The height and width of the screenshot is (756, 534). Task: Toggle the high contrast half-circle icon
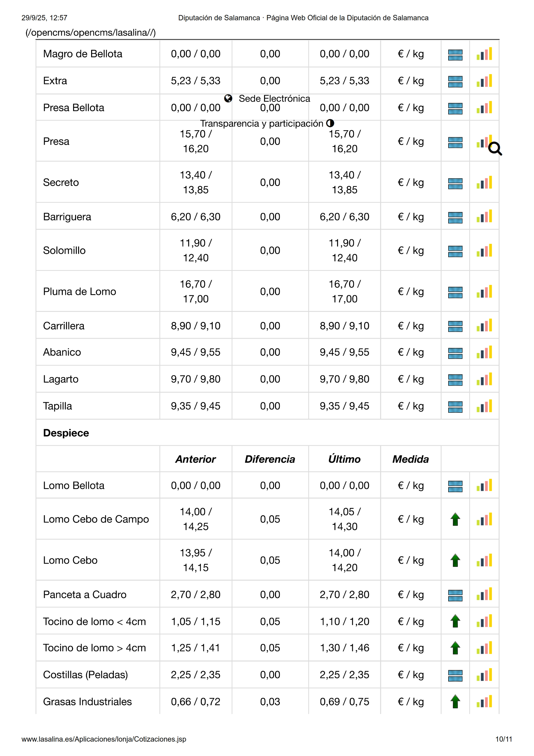point(330,123)
